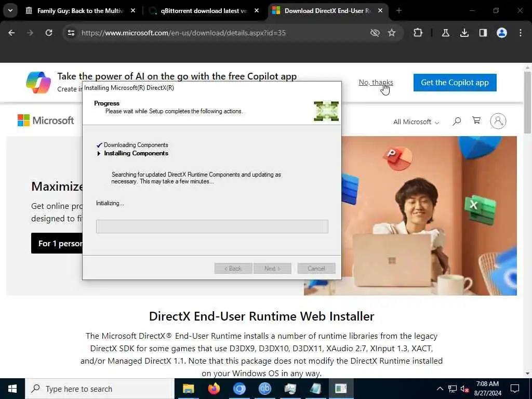532x399 pixels.
Task: Click the DirectX End-User Runtime Web Installer heading
Action: (261, 316)
